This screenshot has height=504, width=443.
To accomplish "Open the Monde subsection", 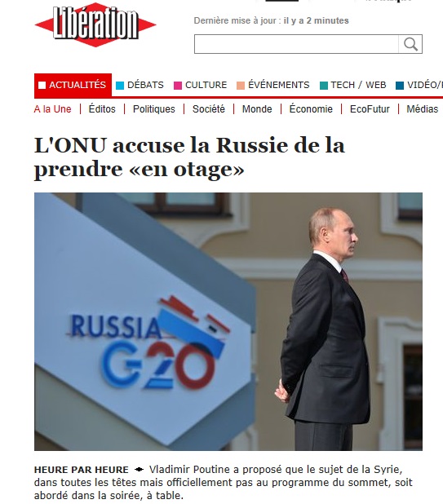I will [257, 109].
